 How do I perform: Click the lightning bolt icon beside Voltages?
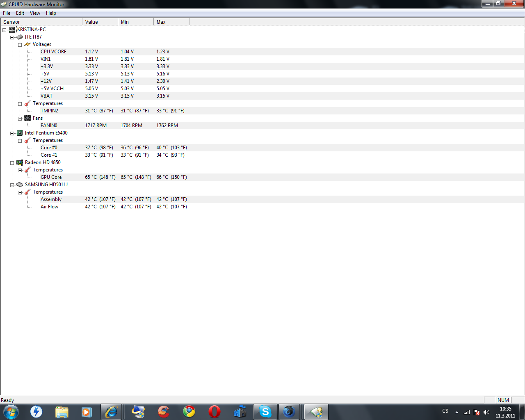tap(27, 44)
